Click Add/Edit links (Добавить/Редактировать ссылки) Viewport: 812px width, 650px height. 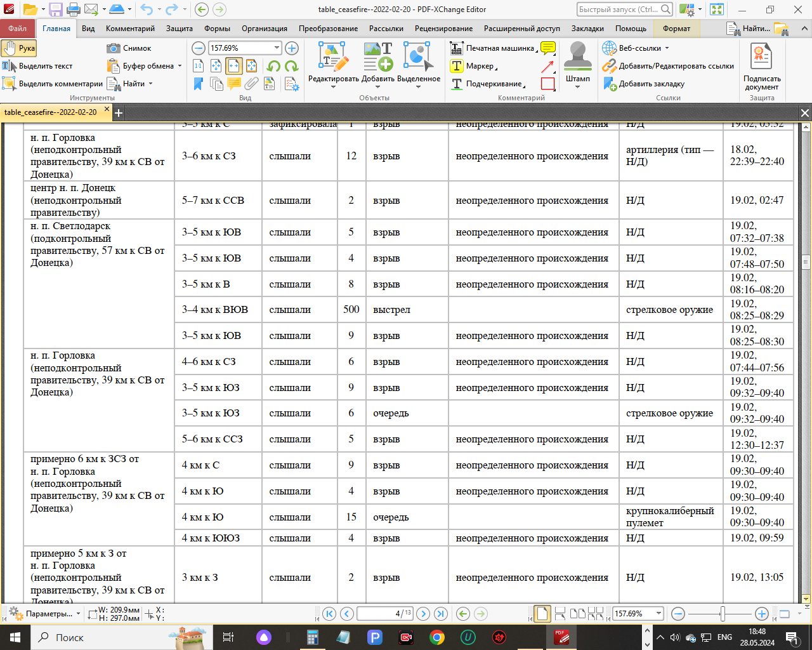pos(669,66)
